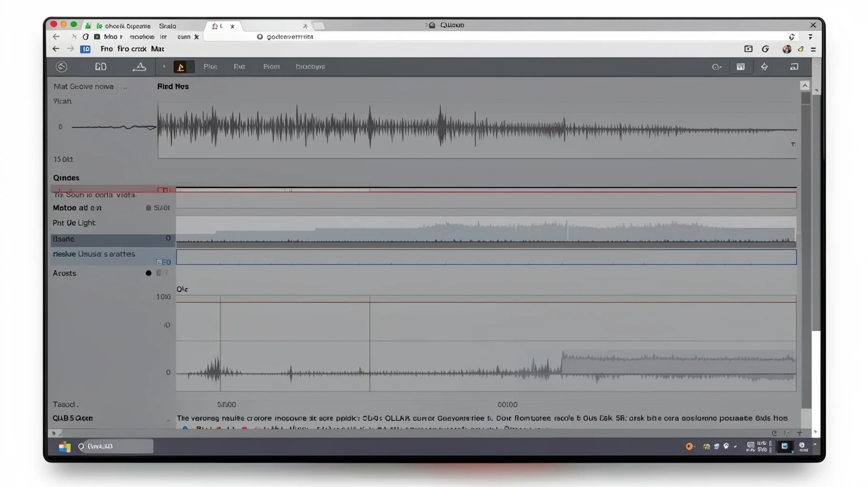Click the 'G' extension icon in the browser bar
This screenshot has height=487, width=868.
click(x=766, y=49)
